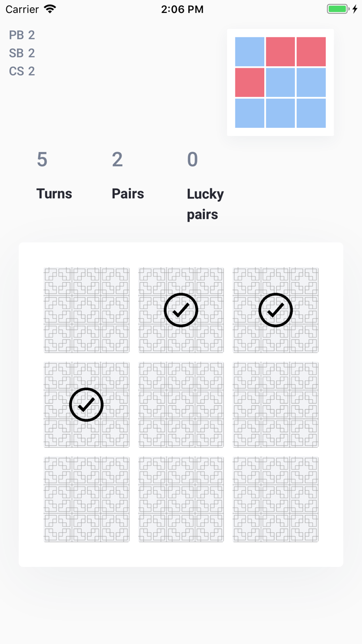Tap the CS 2 score label
Image resolution: width=362 pixels, height=644 pixels.
22,71
